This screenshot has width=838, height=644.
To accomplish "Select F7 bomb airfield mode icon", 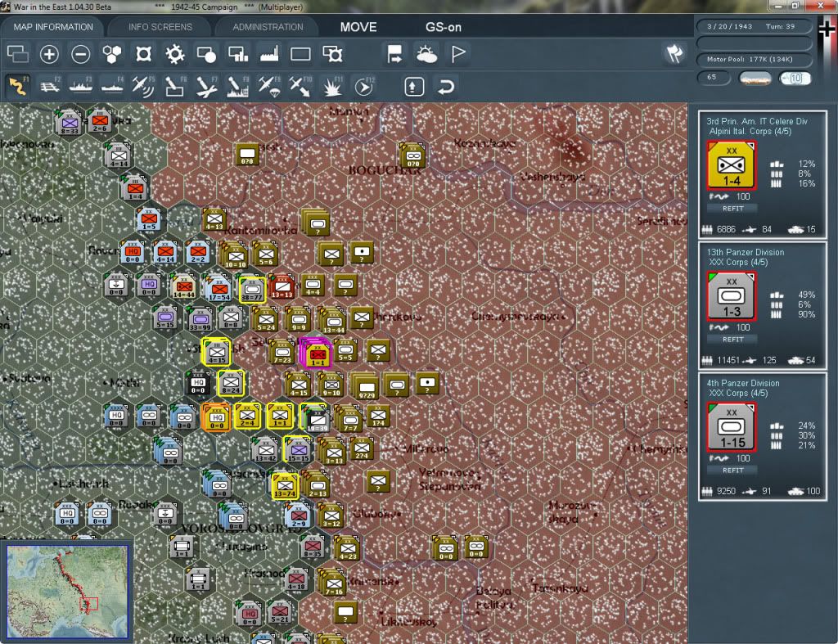I will [x=206, y=86].
